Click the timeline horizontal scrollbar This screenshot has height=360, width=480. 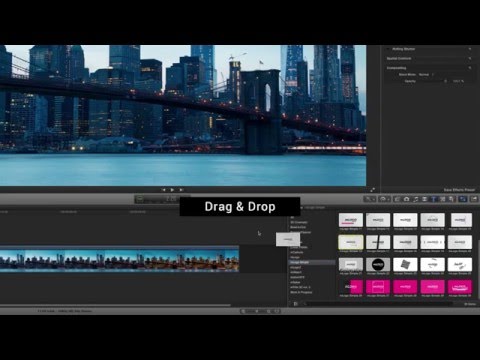(115, 305)
